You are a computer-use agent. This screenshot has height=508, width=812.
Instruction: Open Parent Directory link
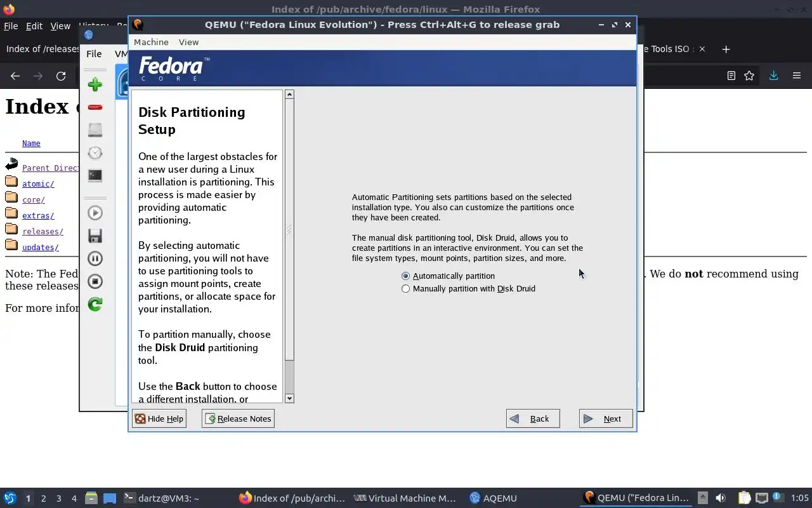point(51,168)
